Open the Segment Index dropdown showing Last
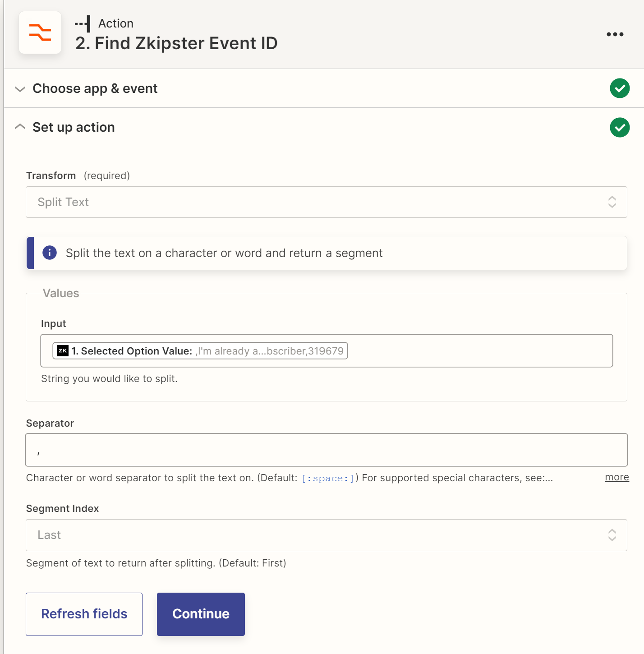 click(x=327, y=535)
